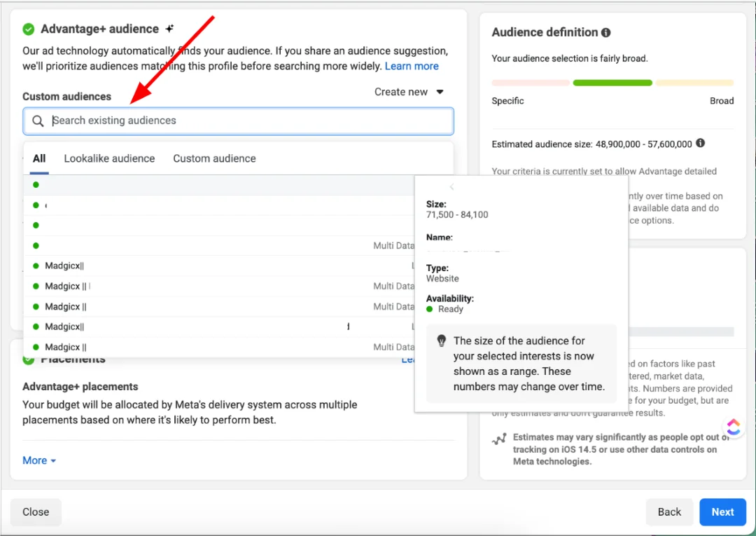Image resolution: width=756 pixels, height=536 pixels.
Task: Click the Broad label under the gauge
Action: tap(722, 101)
